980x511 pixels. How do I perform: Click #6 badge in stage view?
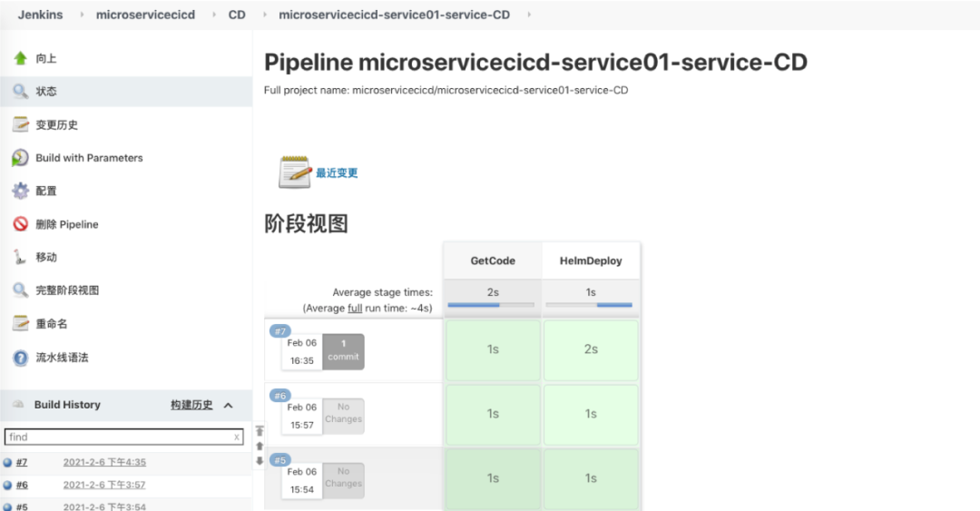(x=280, y=396)
